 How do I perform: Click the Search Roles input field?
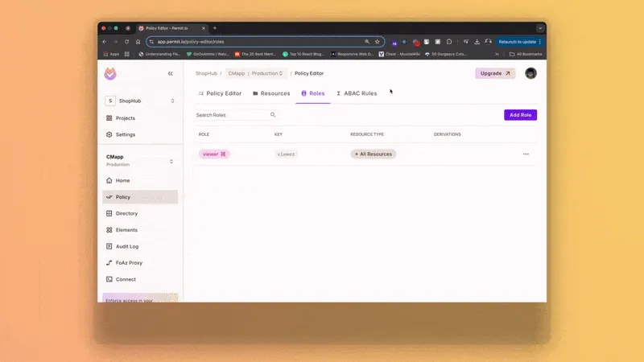(x=231, y=115)
